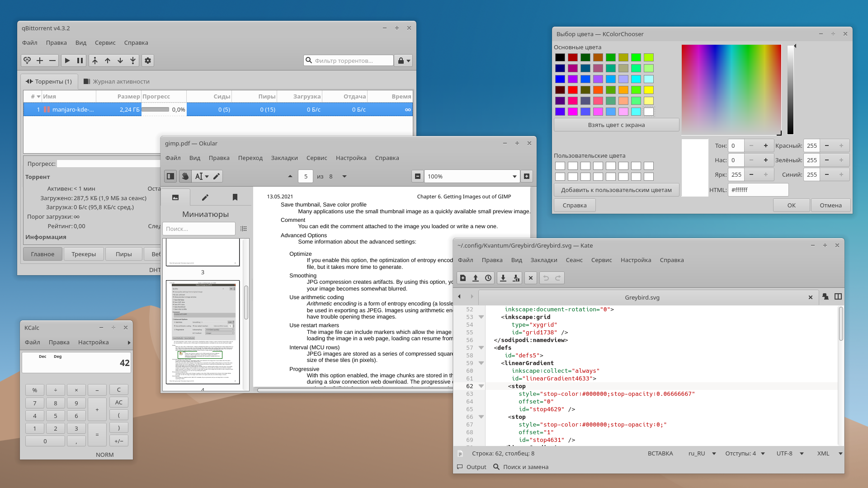Close document with Kate toolbar X
Image resolution: width=868 pixels, height=488 pixels.
point(531,278)
